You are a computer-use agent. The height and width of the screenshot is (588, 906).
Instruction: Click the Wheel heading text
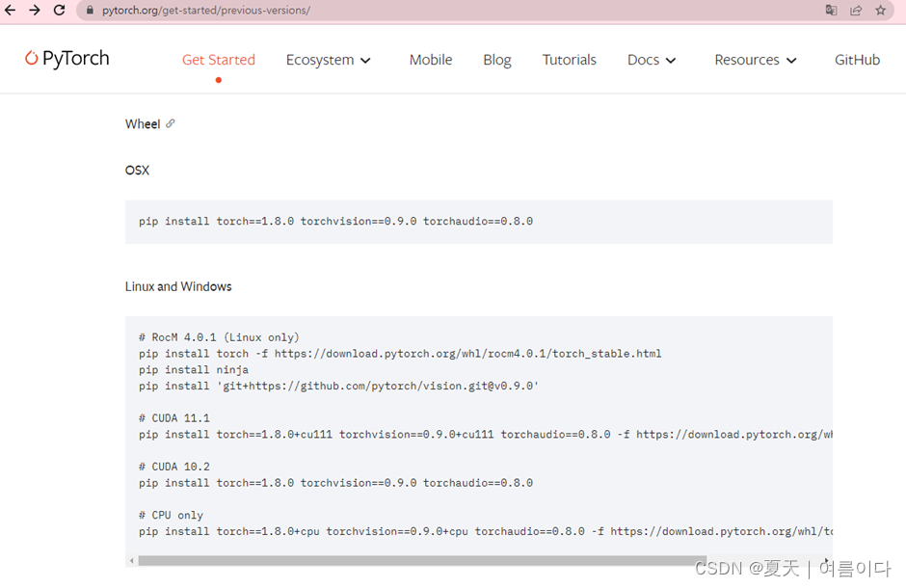click(142, 123)
